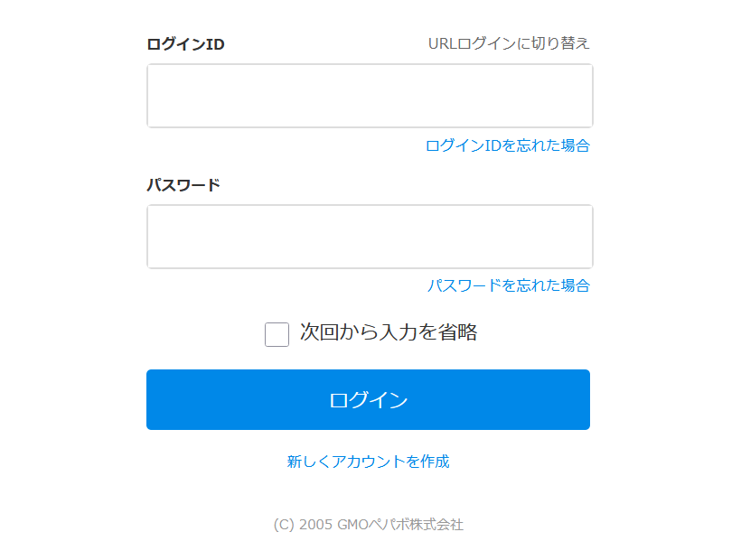Image resolution: width=741 pixels, height=560 pixels.
Task: Open the パスワードを忘れた場合 link
Action: click(x=508, y=285)
